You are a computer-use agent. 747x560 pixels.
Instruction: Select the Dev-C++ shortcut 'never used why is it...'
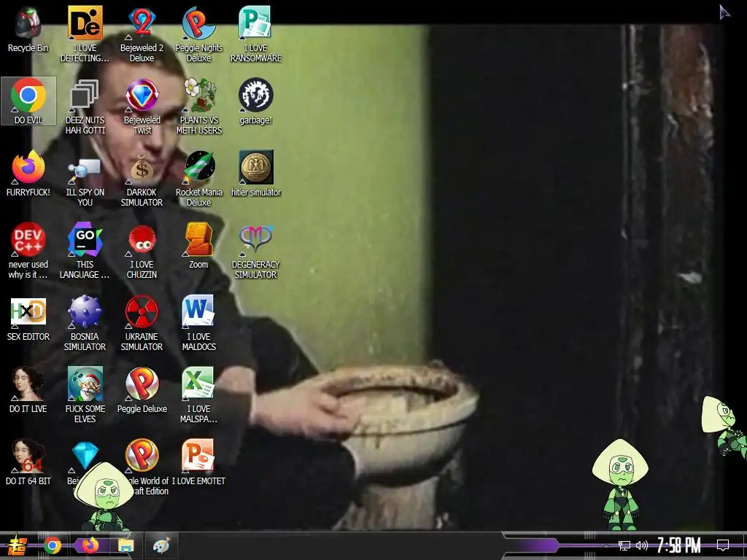(x=28, y=251)
